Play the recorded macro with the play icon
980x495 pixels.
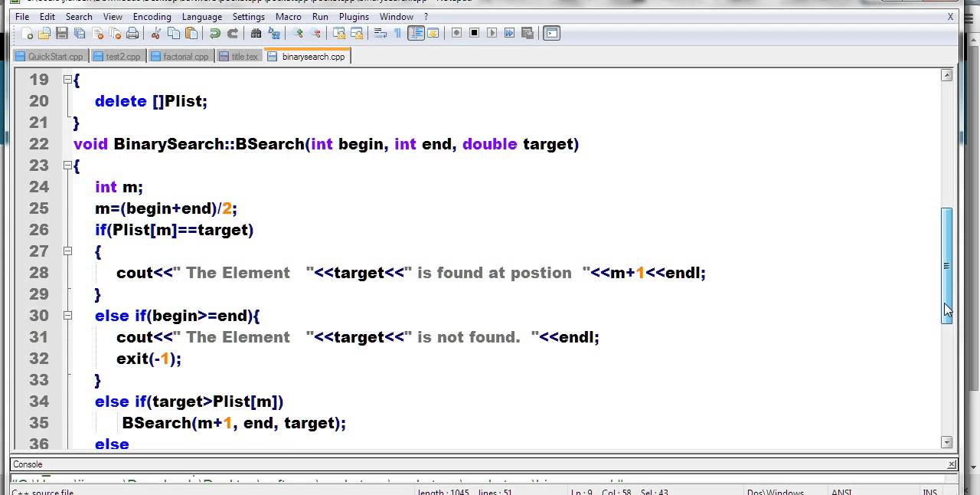click(x=492, y=33)
